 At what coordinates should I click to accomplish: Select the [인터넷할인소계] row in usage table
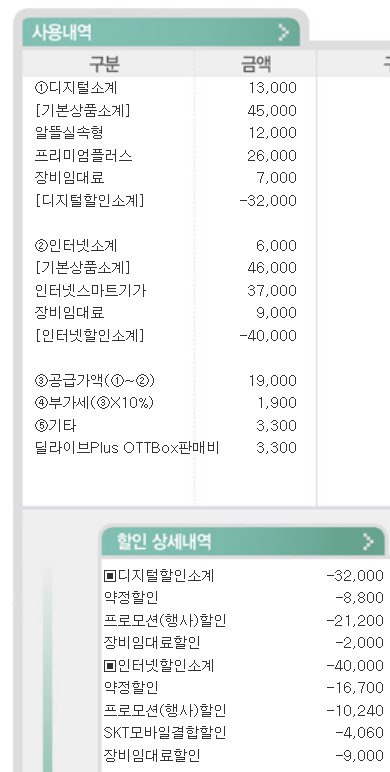pos(165,336)
